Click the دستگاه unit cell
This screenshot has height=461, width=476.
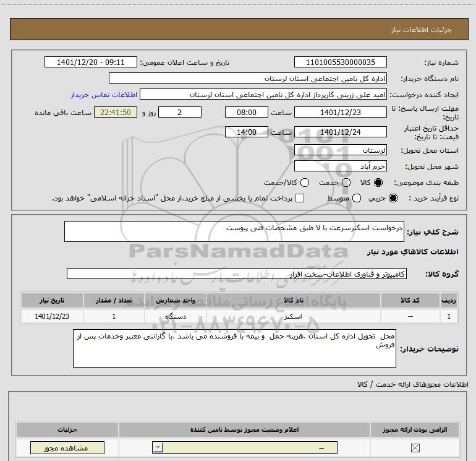(x=176, y=316)
